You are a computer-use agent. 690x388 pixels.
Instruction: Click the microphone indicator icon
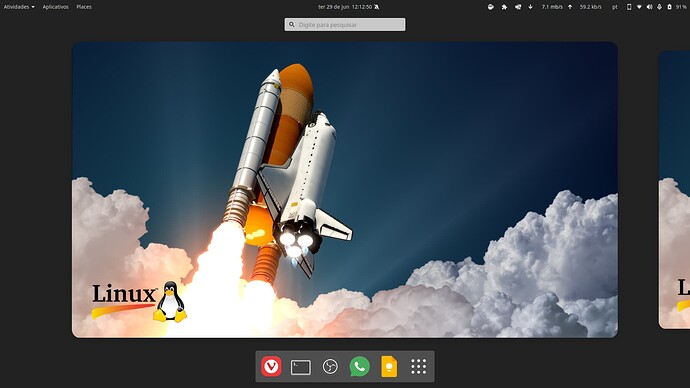click(659, 7)
